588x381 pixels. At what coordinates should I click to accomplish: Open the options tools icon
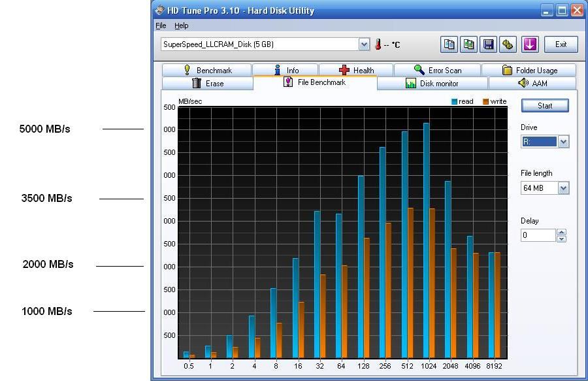point(508,44)
